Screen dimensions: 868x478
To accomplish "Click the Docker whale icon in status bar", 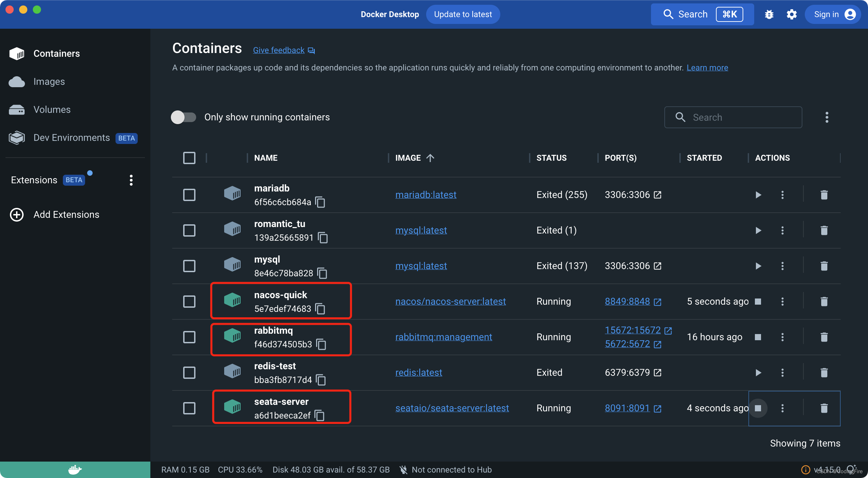I will (x=75, y=470).
